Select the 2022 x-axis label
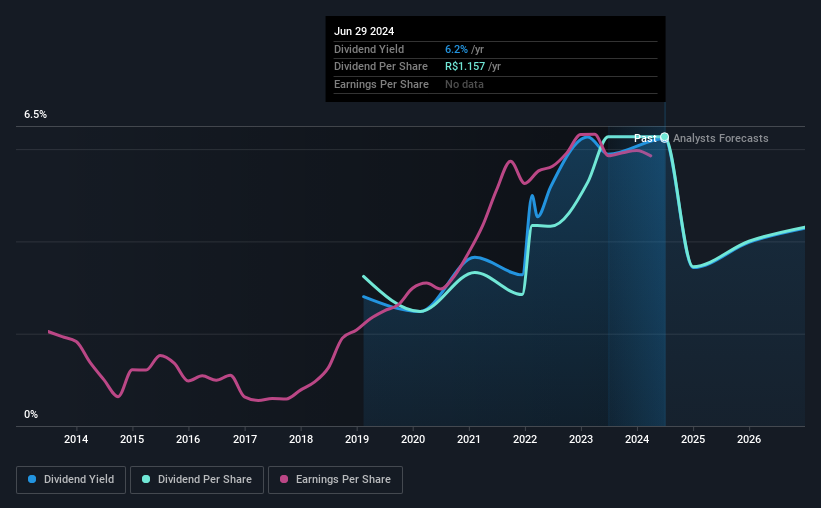Viewport: 821px width, 508px height. pos(525,439)
